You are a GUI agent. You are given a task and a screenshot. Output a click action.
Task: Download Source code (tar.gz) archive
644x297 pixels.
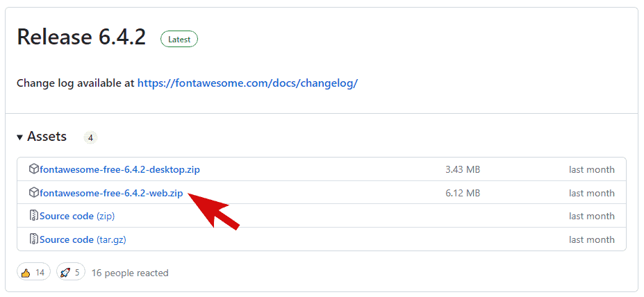point(67,239)
